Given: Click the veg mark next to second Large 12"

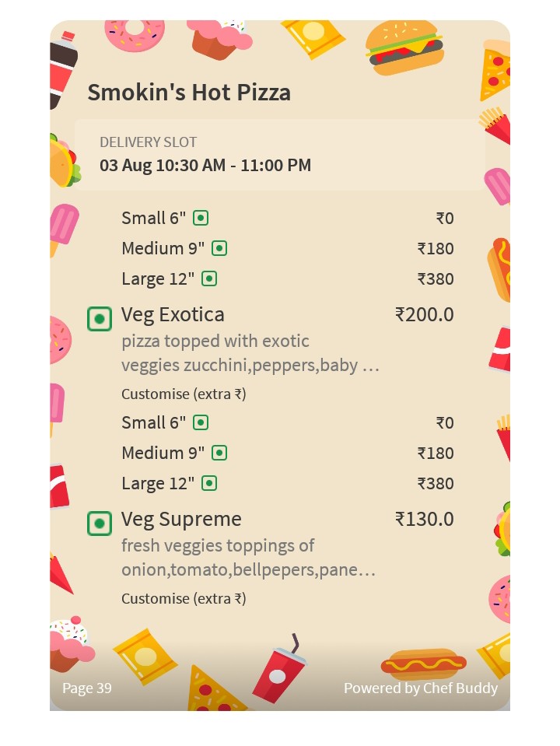Looking at the screenshot, I should (209, 483).
